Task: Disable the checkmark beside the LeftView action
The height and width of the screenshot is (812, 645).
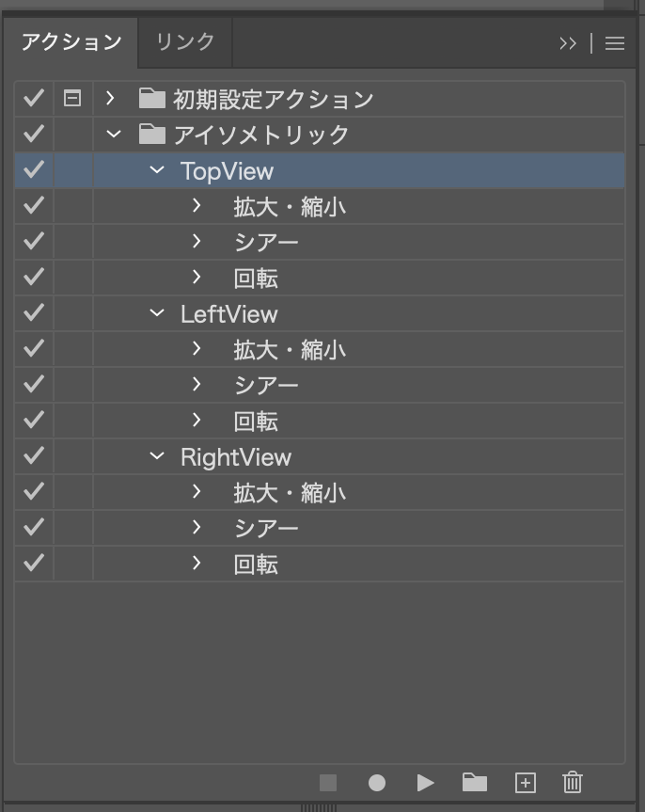Action: point(34,313)
